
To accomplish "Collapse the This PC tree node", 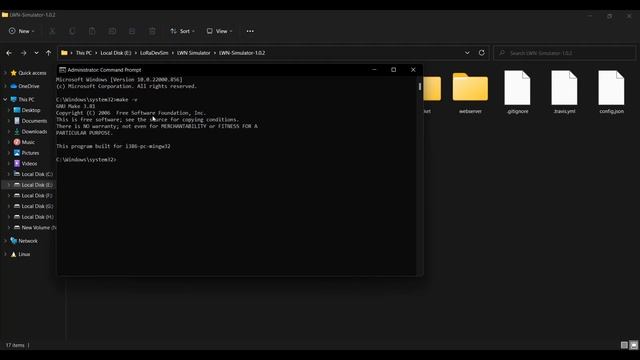I will [5, 100].
